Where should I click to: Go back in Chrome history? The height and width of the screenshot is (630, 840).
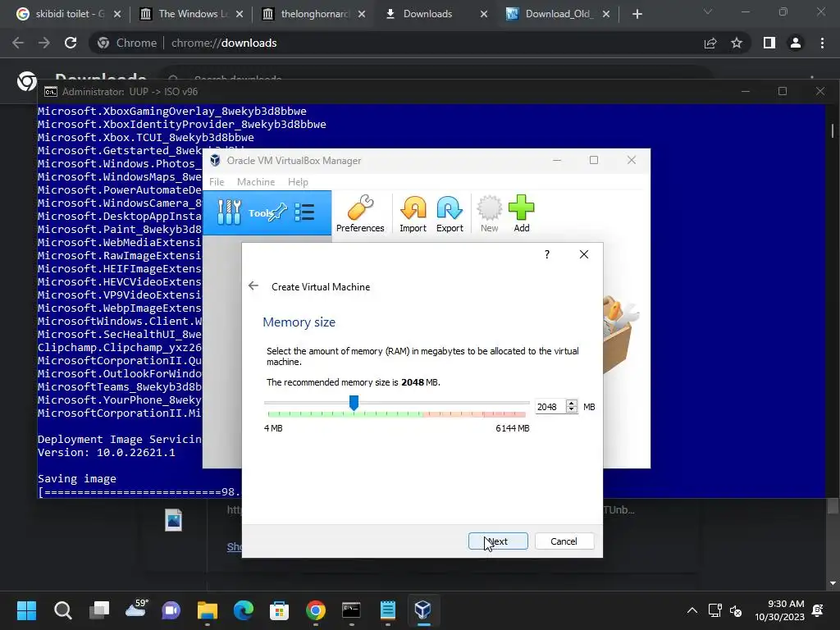click(x=18, y=43)
